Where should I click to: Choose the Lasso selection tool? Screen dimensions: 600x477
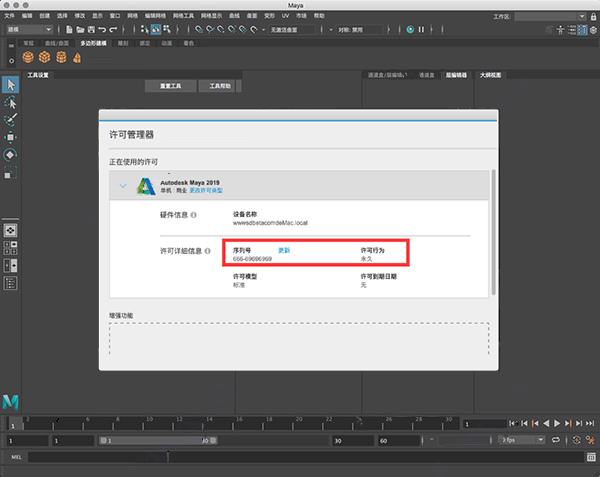point(10,103)
